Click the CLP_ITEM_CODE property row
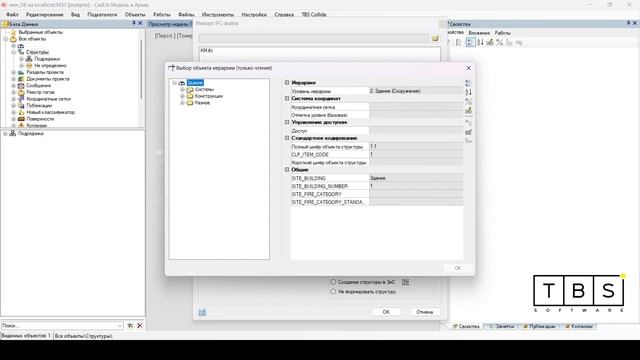Image resolution: width=640 pixels, height=360 pixels. (x=377, y=155)
